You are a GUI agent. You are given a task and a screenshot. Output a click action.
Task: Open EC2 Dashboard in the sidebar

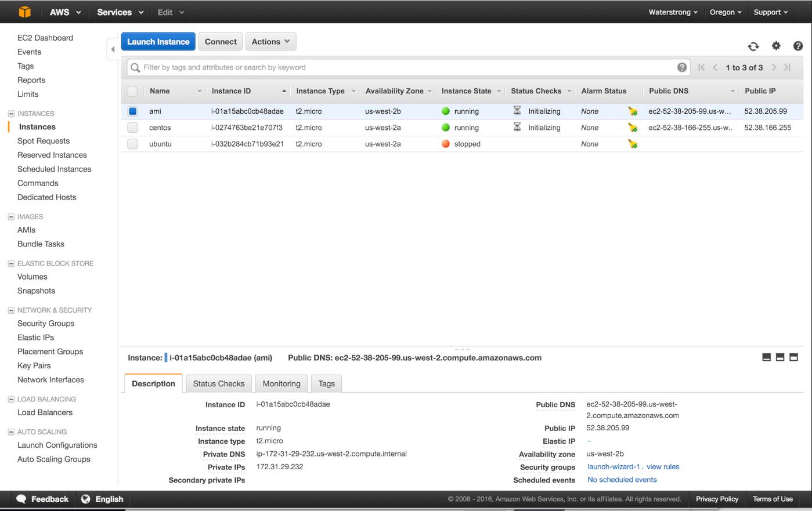pyautogui.click(x=45, y=38)
